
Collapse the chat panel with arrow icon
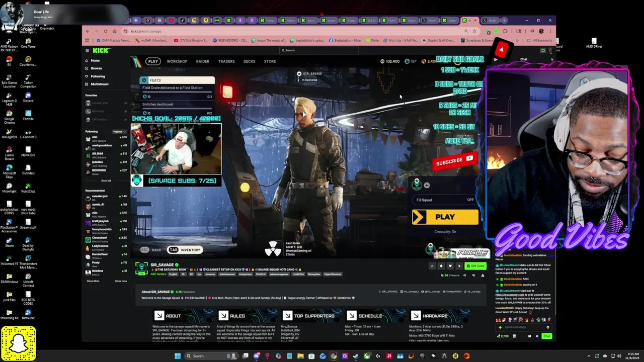[x=496, y=59]
